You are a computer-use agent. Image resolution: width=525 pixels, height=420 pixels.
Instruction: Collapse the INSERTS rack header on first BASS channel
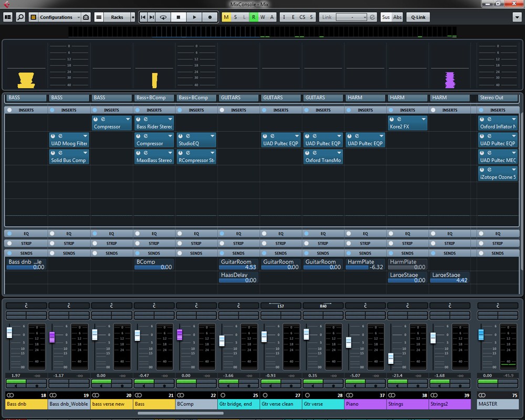click(x=26, y=110)
